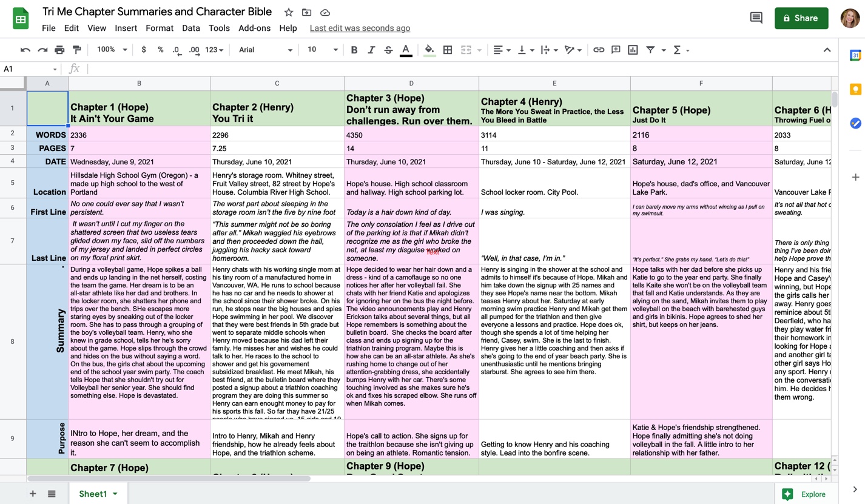
Task: Insert a link with chain icon
Action: tap(599, 50)
